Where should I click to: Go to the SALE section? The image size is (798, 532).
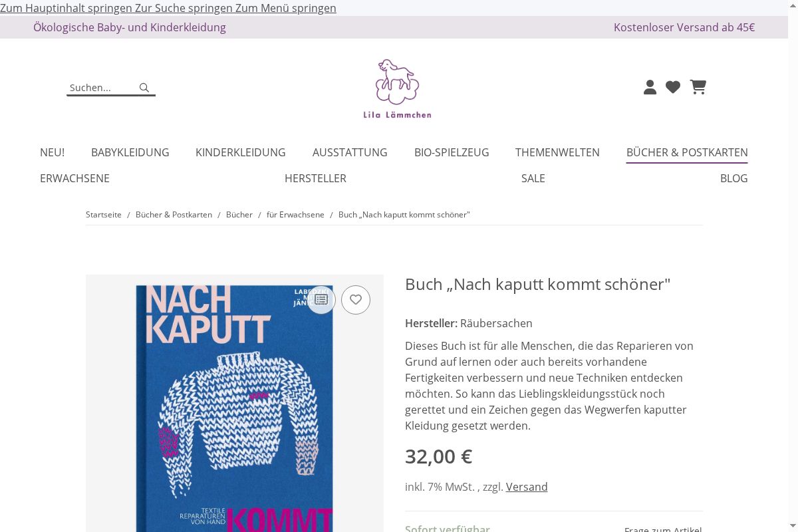point(533,178)
